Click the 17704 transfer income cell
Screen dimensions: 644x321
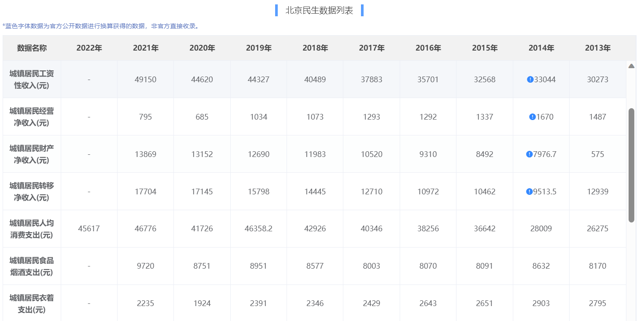point(146,192)
